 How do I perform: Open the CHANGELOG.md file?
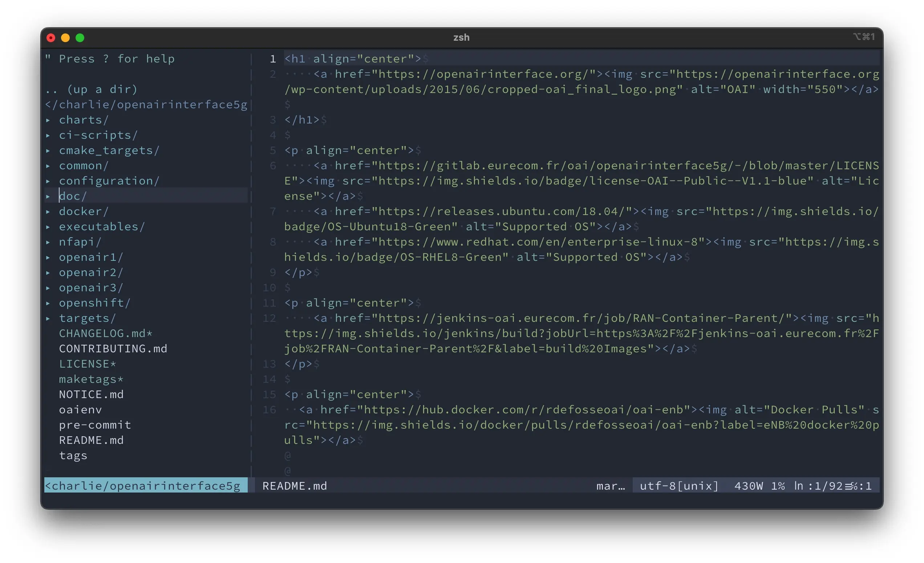pos(103,333)
